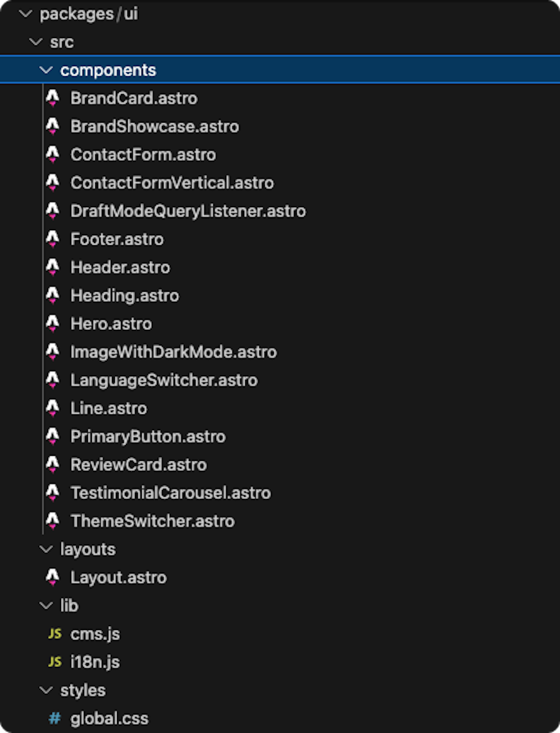Click the Astro icon beside Hero.astro
This screenshot has width=560, height=733.
pos(53,324)
